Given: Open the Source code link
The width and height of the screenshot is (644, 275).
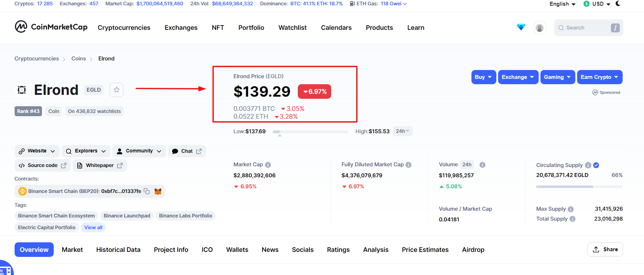Looking at the screenshot, I should (42, 166).
